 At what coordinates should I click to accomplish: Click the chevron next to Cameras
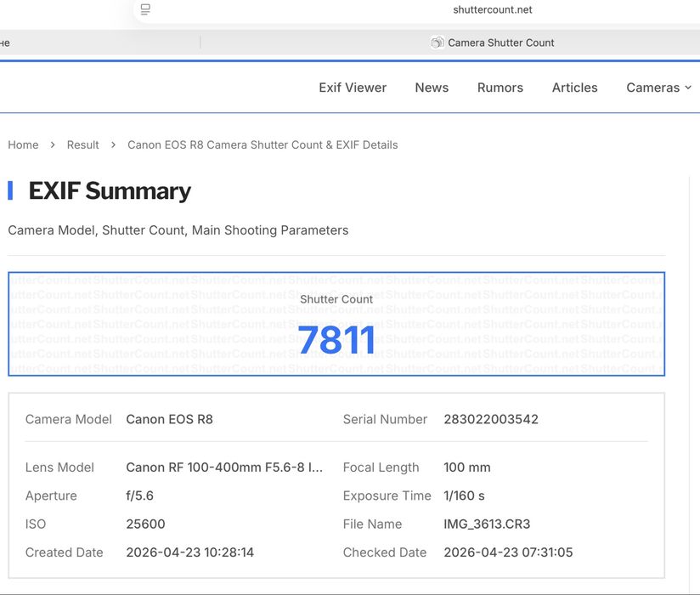pos(688,88)
